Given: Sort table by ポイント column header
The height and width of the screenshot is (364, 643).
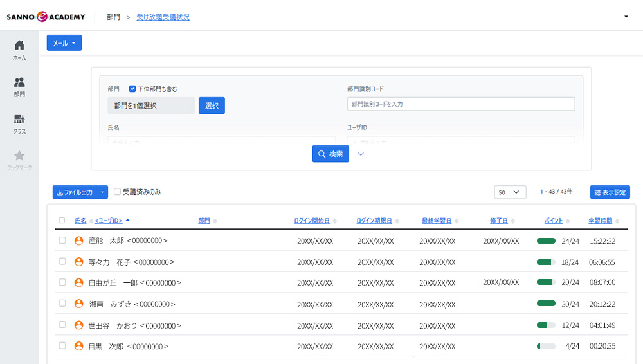Looking at the screenshot, I should [x=553, y=221].
